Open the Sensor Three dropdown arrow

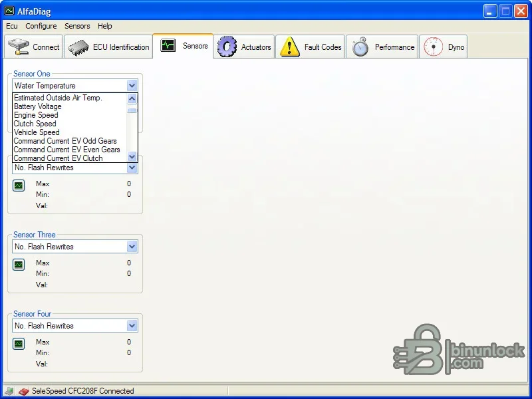(x=132, y=247)
